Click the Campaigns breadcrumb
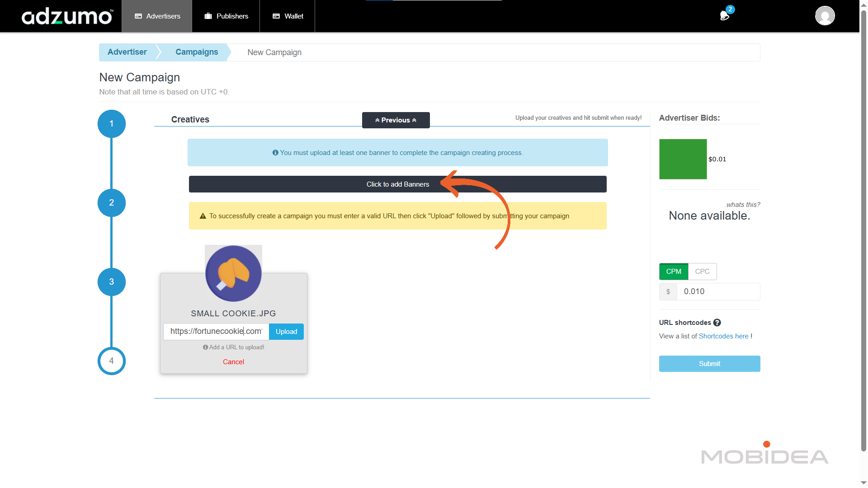 (197, 52)
